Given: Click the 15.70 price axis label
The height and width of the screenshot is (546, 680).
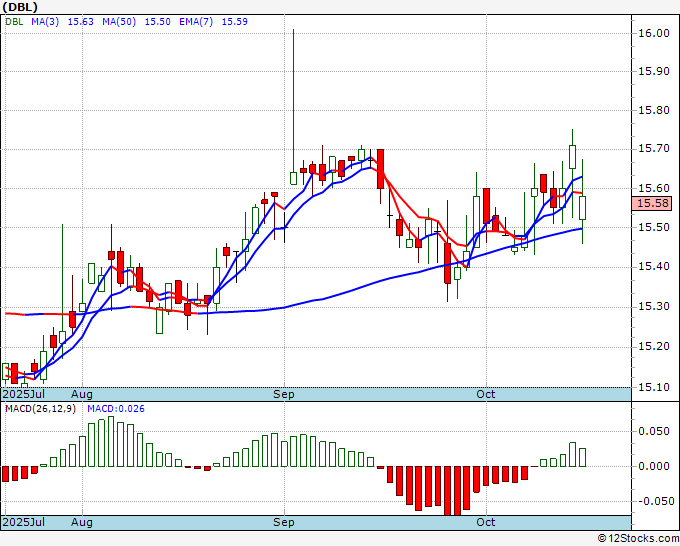Looking at the screenshot, I should pyautogui.click(x=654, y=149).
